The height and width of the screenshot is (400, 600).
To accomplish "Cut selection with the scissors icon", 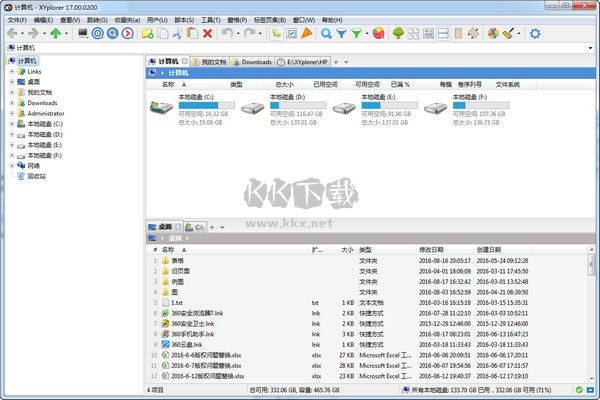I will click(x=177, y=34).
